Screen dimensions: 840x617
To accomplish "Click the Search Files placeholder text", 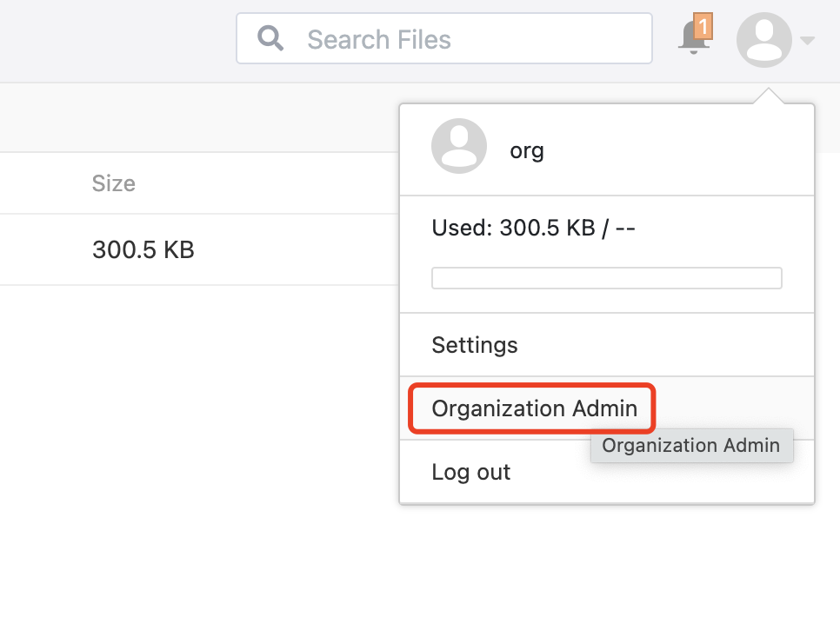I will pyautogui.click(x=379, y=40).
